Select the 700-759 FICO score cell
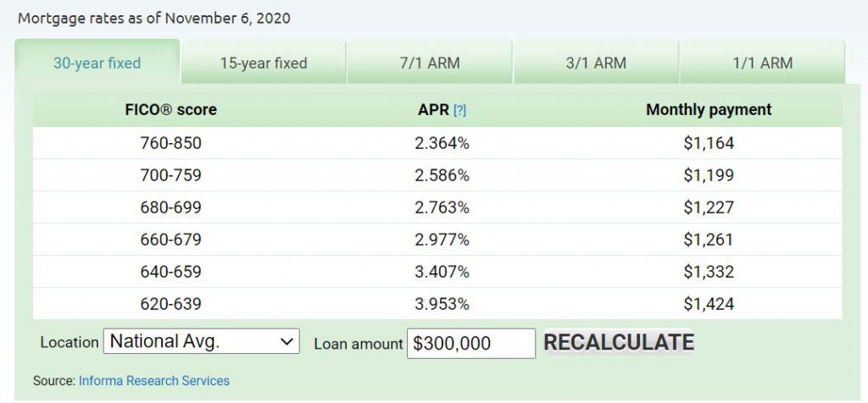 click(171, 175)
